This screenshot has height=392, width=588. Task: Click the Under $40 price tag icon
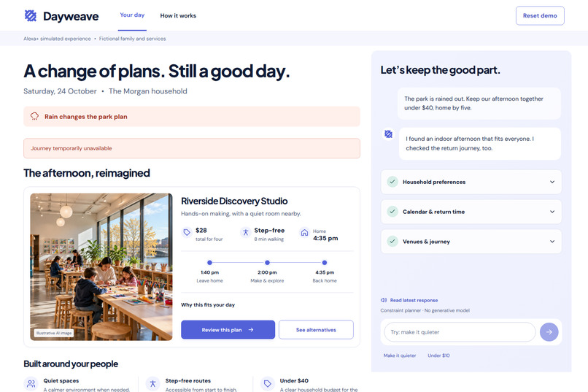pos(267,383)
